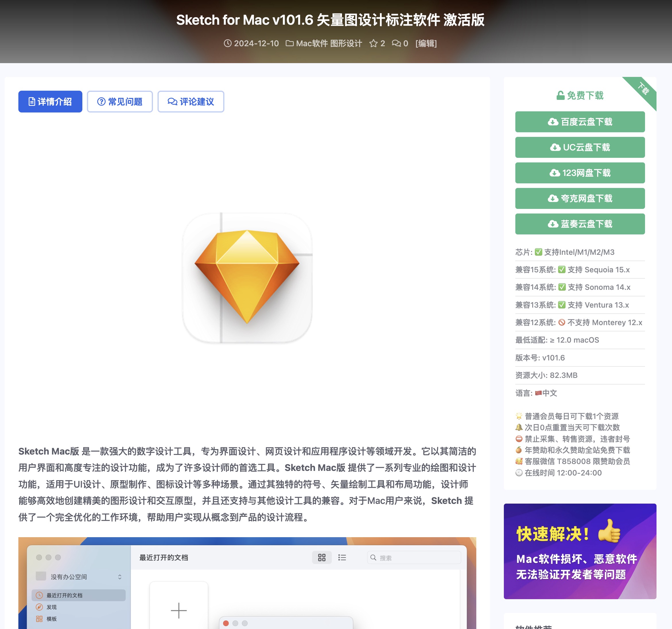Viewport: 672px width, 629px height.
Task: Open the Mac软件 category link
Action: [x=312, y=43]
